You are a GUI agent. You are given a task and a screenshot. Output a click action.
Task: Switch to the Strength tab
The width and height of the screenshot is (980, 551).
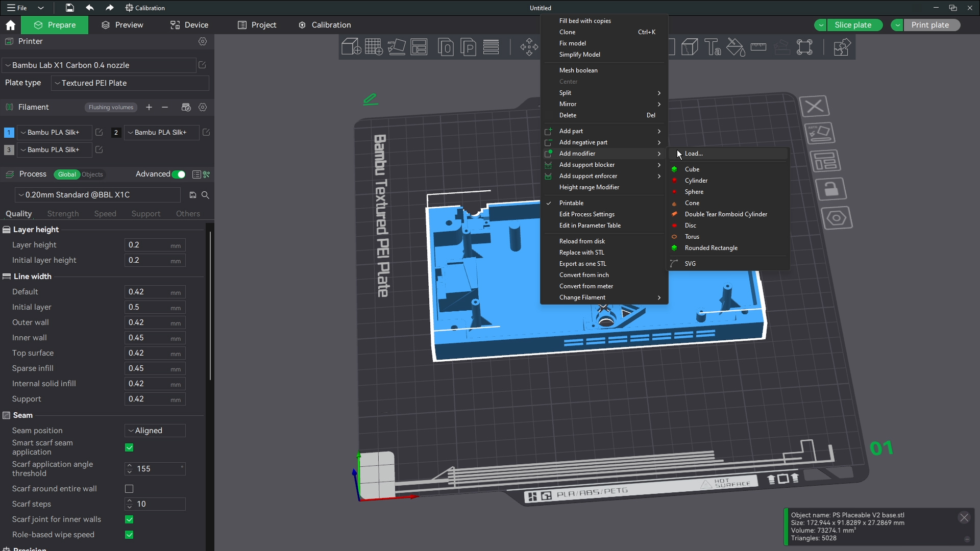click(x=63, y=214)
